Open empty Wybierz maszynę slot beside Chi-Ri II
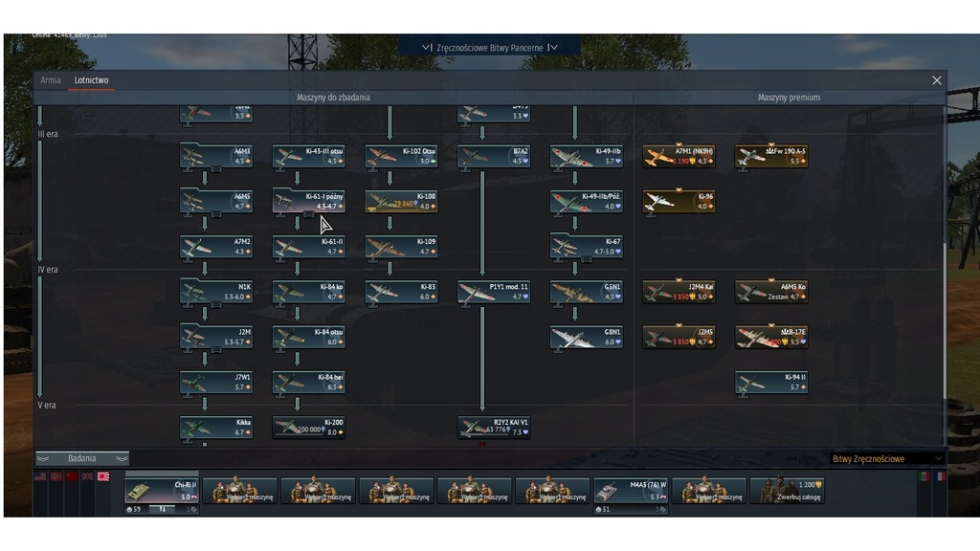Viewport: 980px width, 551px height. (240, 491)
